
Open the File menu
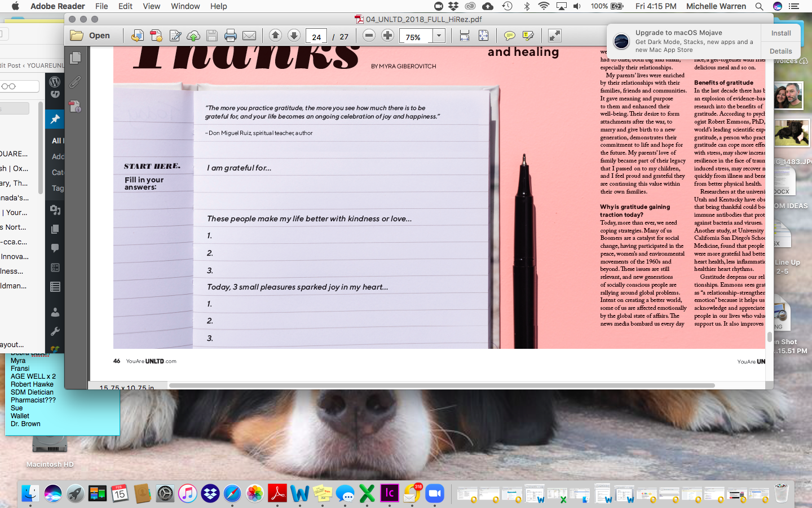(101, 6)
